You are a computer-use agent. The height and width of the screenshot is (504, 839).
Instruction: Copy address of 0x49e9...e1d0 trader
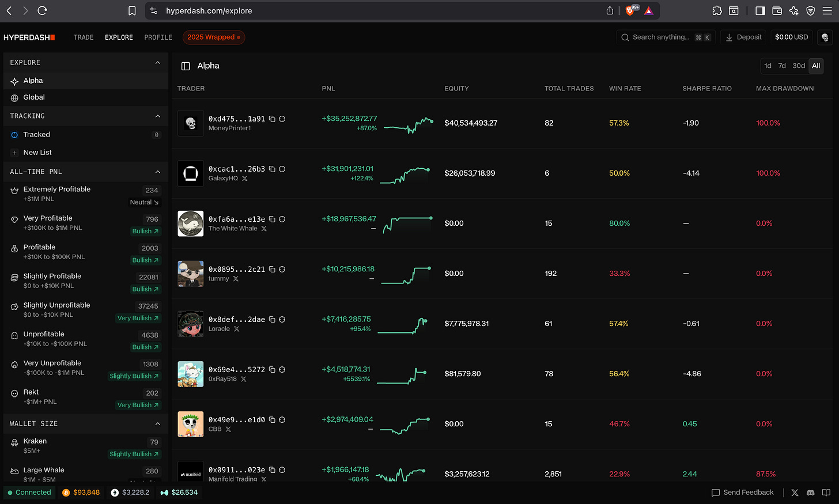pyautogui.click(x=272, y=420)
